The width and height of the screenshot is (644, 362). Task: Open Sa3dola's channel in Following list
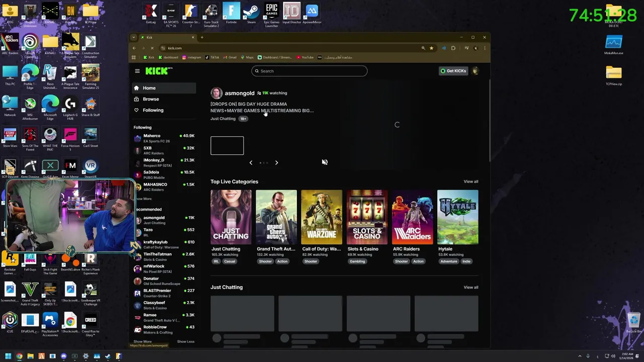164,174
